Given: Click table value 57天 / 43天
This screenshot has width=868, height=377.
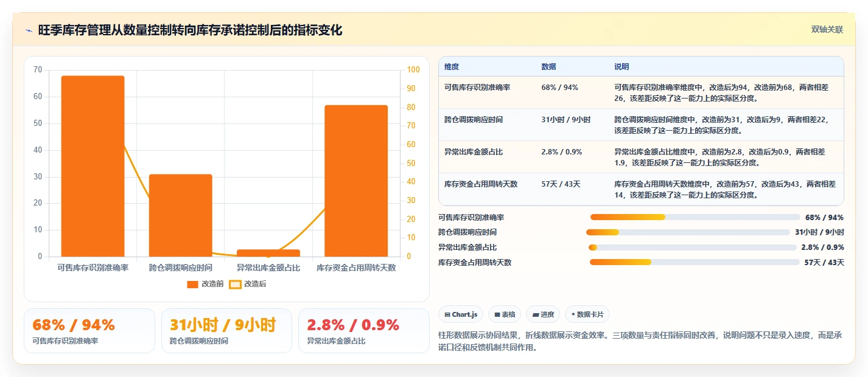Looking at the screenshot, I should click(561, 184).
